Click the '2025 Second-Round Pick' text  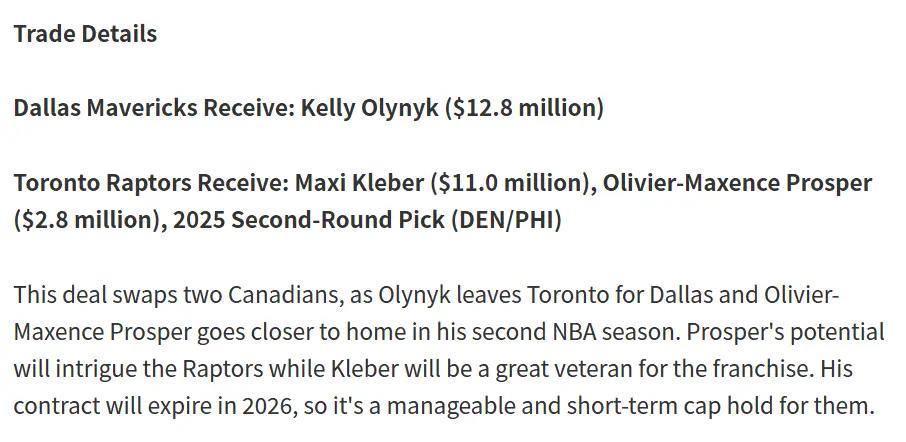pos(300,220)
